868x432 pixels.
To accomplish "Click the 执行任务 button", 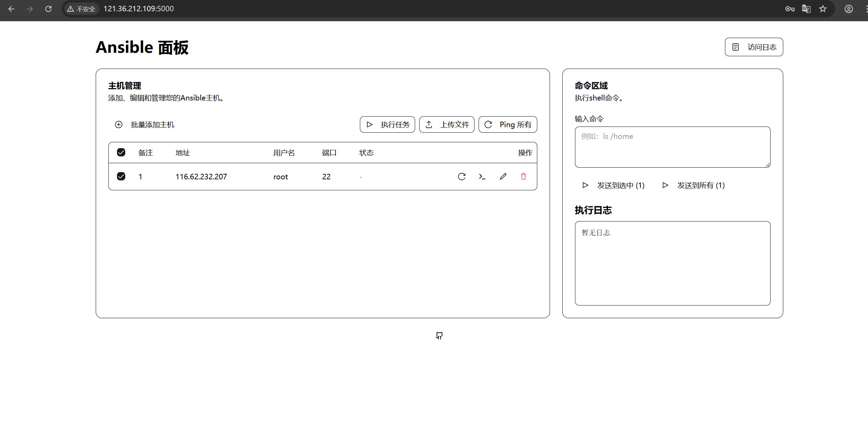I will point(387,124).
